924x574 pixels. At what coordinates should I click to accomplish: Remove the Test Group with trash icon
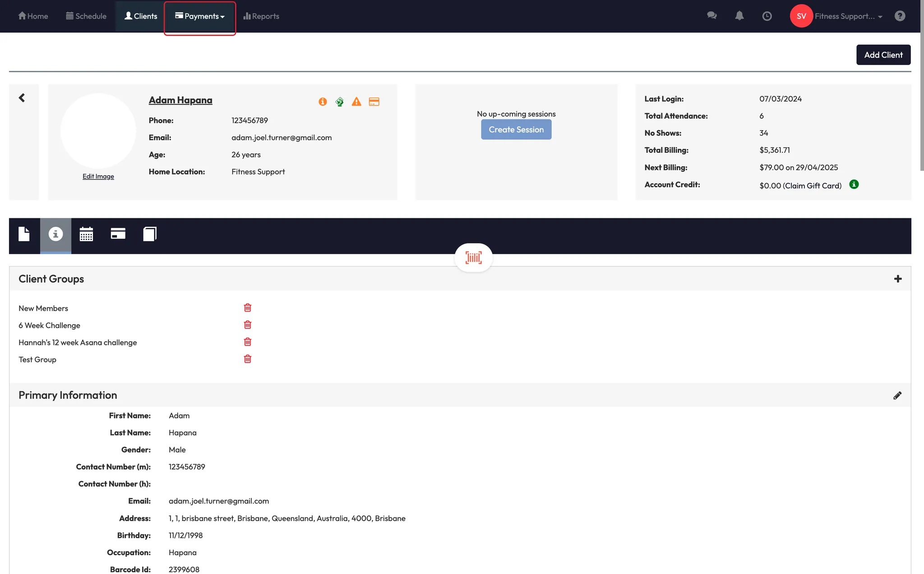248,359
